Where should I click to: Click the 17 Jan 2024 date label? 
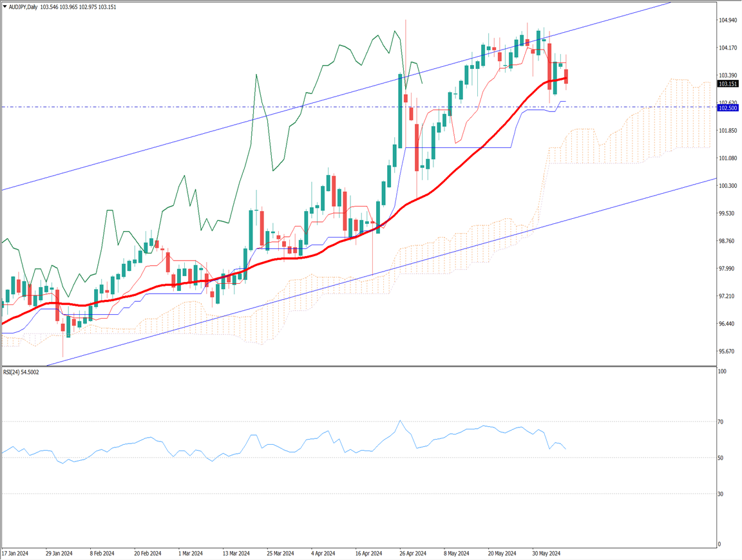(x=15, y=553)
